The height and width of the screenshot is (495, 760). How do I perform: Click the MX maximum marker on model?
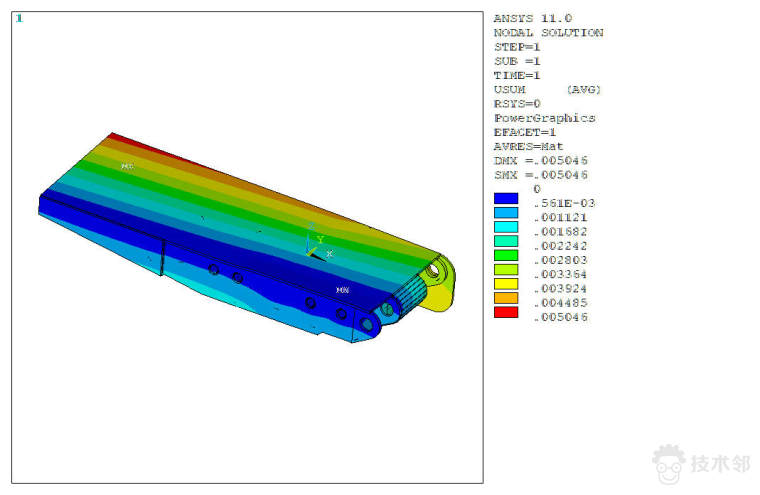(x=127, y=166)
